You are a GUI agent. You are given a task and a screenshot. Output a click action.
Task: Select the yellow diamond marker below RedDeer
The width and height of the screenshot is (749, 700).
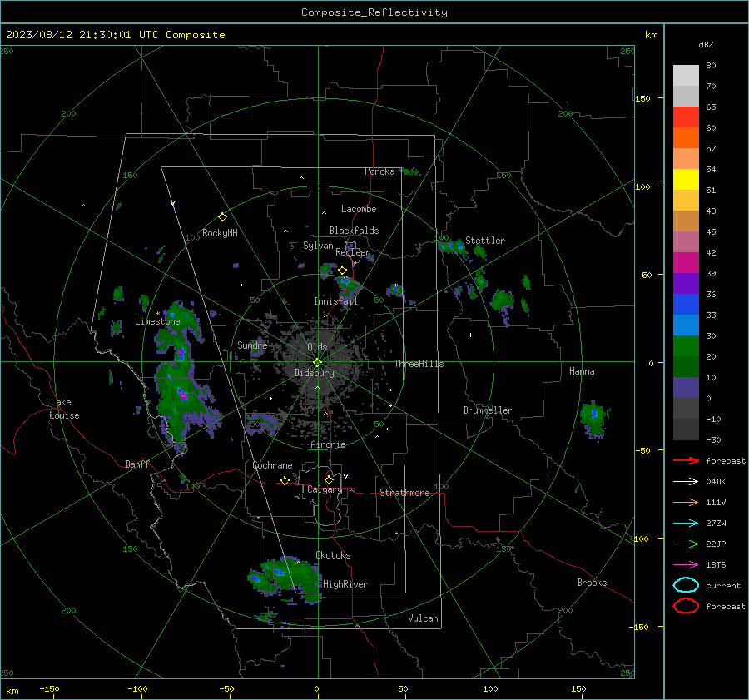click(342, 271)
